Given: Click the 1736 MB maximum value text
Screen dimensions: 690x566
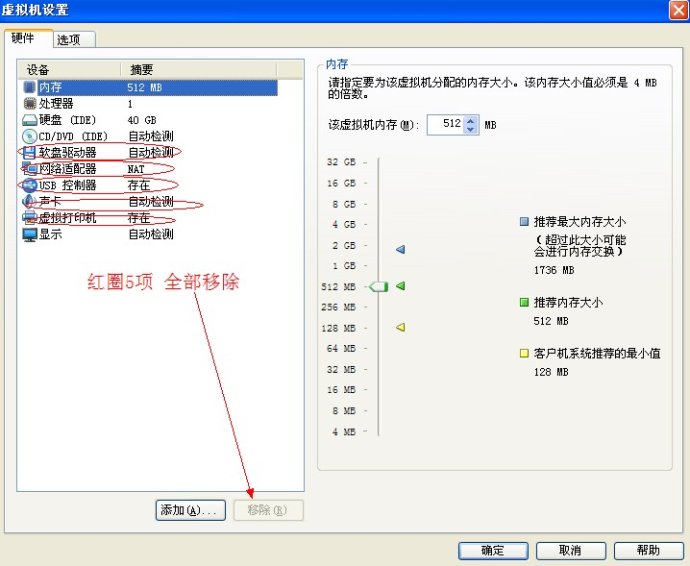Looking at the screenshot, I should click(554, 270).
